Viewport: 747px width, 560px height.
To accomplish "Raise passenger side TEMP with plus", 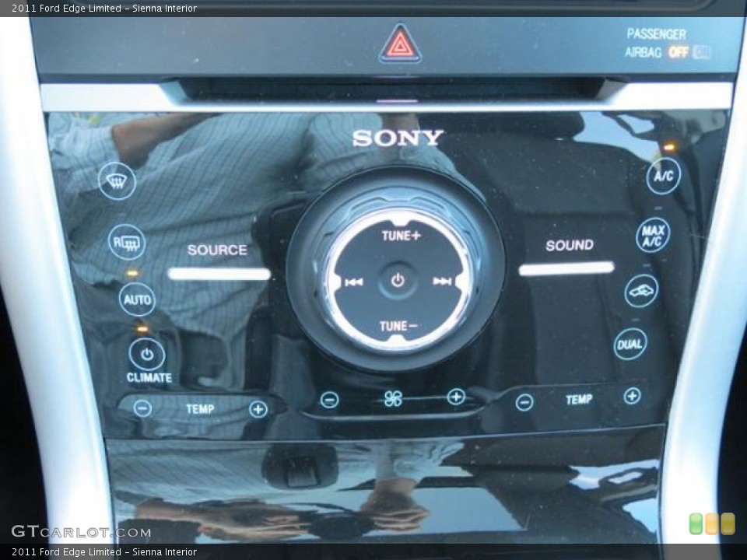I will (x=632, y=396).
